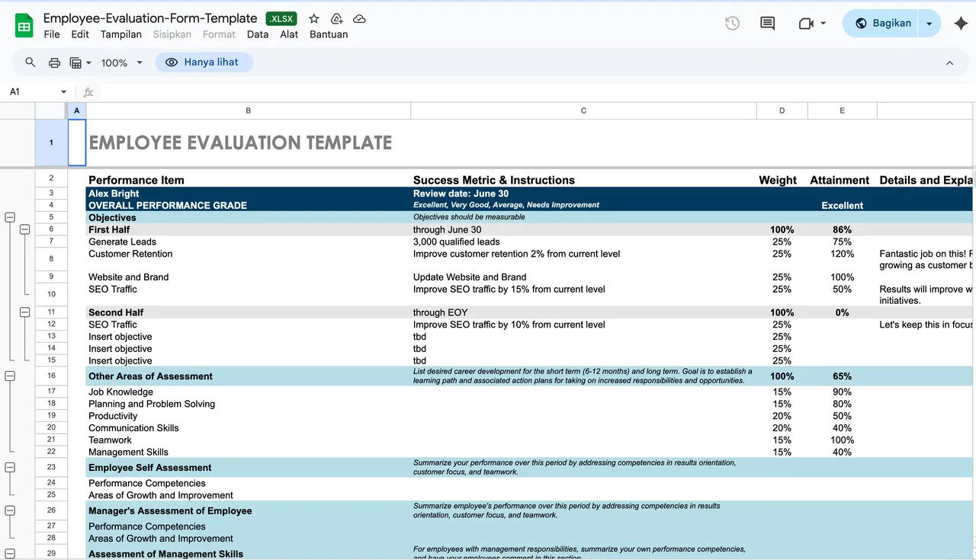976x560 pixels.
Task: Click the Alex Bright cell
Action: pos(248,194)
